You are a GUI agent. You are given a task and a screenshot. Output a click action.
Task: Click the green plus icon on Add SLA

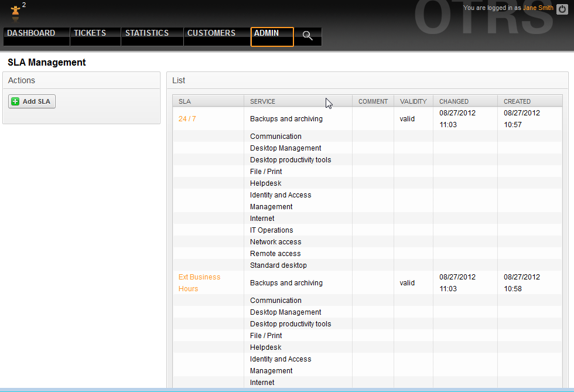(x=16, y=101)
